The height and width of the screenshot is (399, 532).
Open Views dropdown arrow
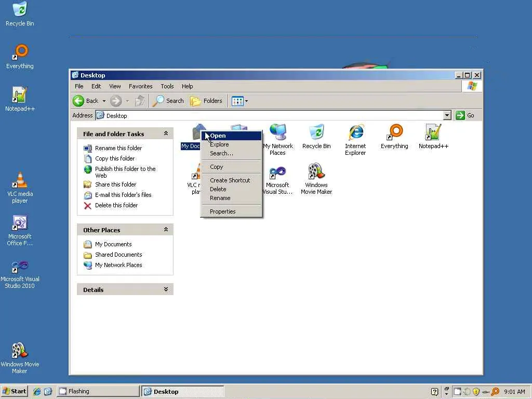point(246,101)
